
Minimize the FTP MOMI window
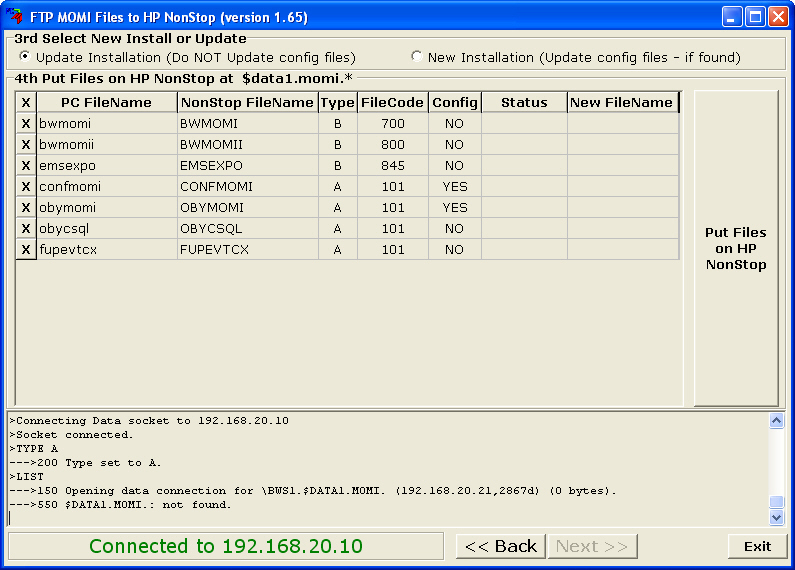[x=732, y=17]
